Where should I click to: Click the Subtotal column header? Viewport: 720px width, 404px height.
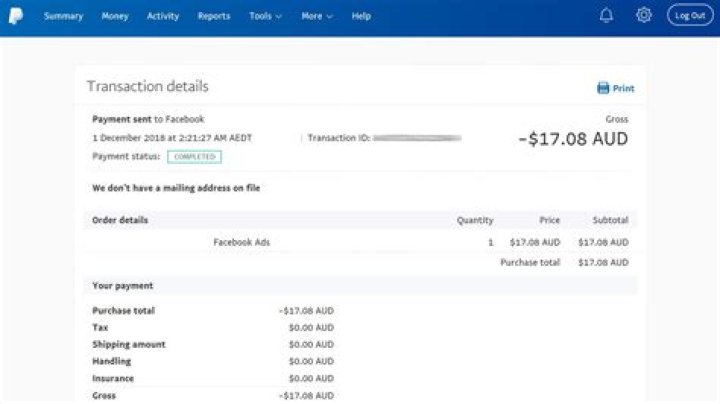pyautogui.click(x=610, y=220)
